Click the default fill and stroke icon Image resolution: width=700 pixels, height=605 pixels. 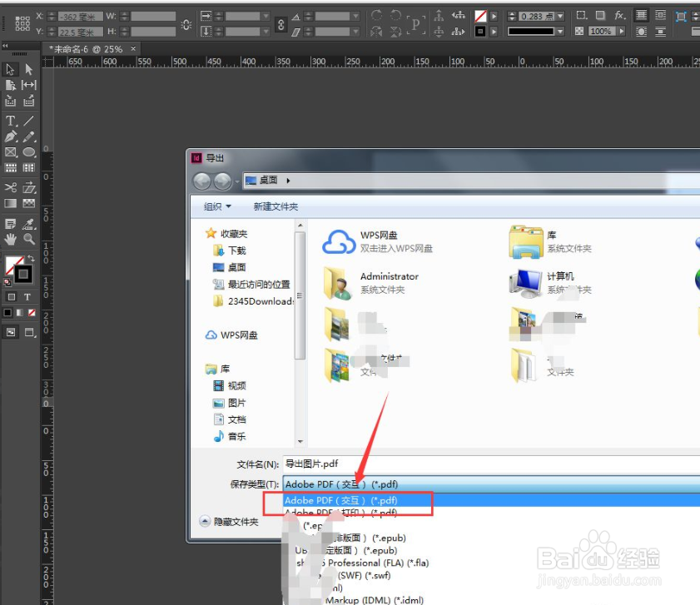7,282
